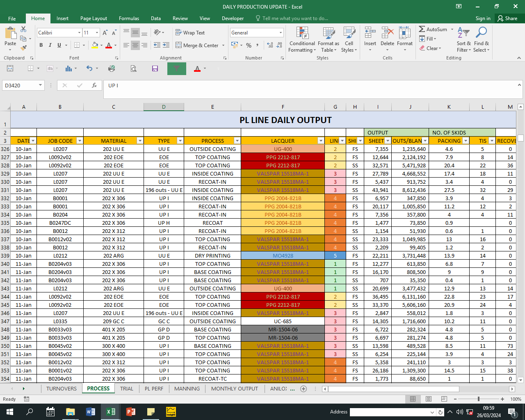This screenshot has height=420, width=525.
Task: Click the blue column chart icon in Quick Access
Action: pos(68,68)
